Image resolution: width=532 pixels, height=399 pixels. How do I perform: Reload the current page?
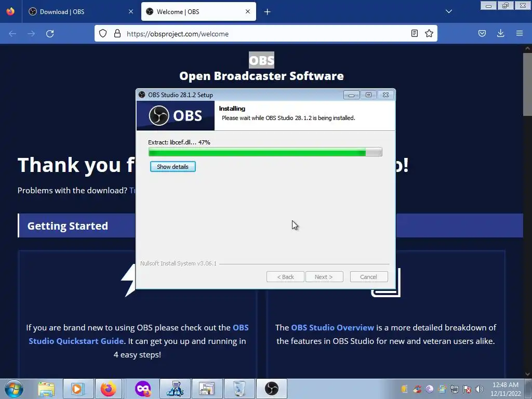[x=50, y=34]
